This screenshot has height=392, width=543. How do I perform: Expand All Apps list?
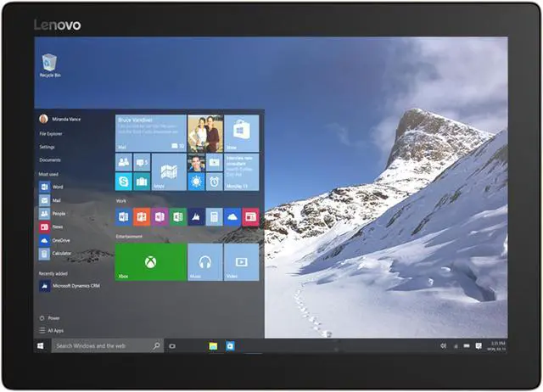coord(55,330)
